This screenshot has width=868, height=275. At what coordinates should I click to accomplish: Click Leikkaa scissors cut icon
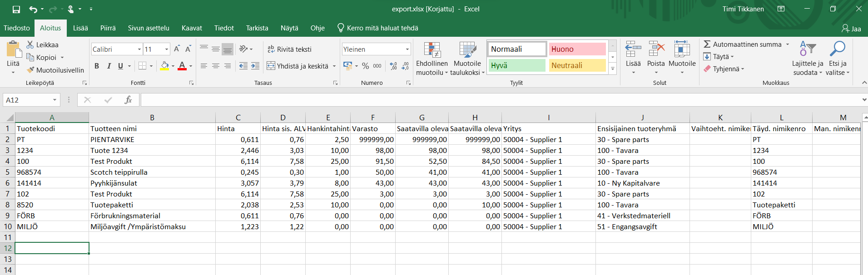pyautogui.click(x=30, y=44)
